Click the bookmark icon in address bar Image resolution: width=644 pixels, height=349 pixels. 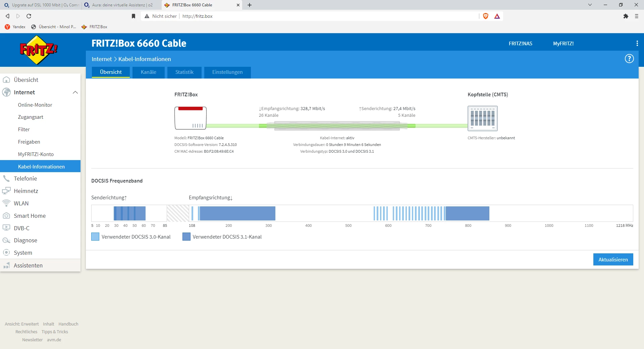[133, 16]
